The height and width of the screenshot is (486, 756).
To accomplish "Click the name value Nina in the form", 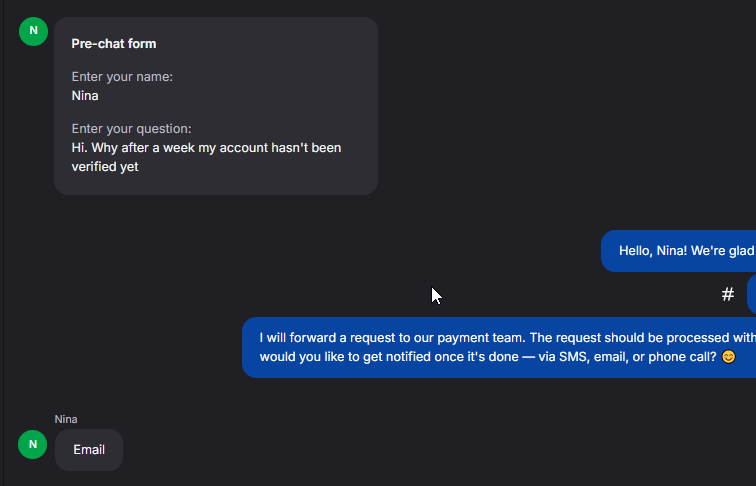I will (x=85, y=96).
